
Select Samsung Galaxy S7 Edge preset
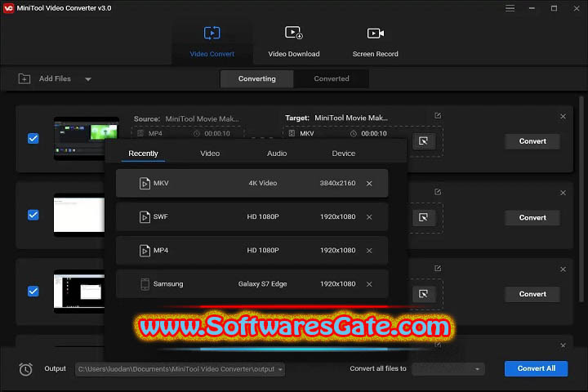(252, 283)
